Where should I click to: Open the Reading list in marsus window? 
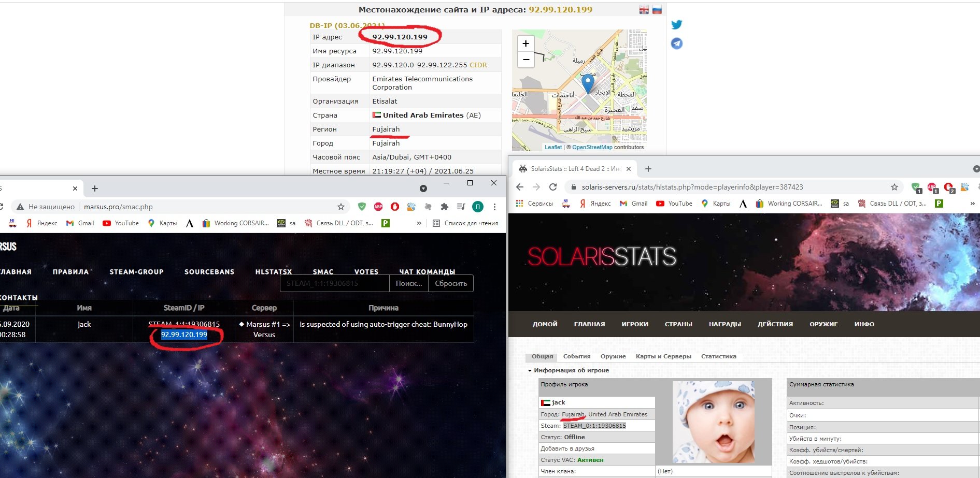pos(465,223)
